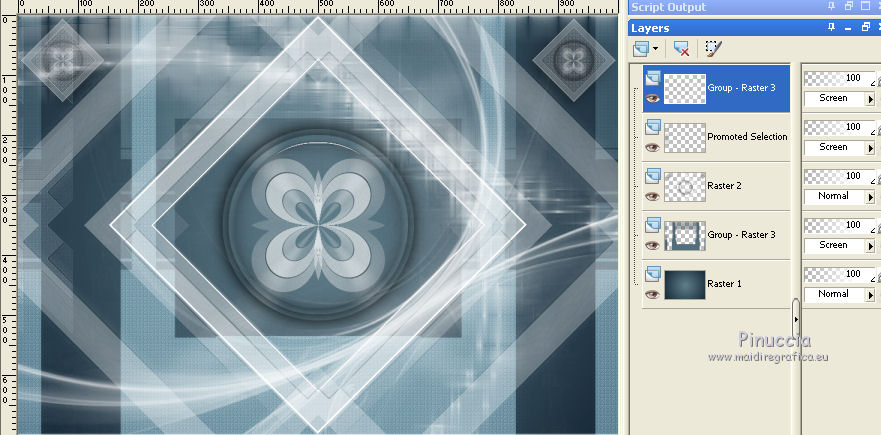Open the new layer type dropdown arrow

tap(656, 49)
